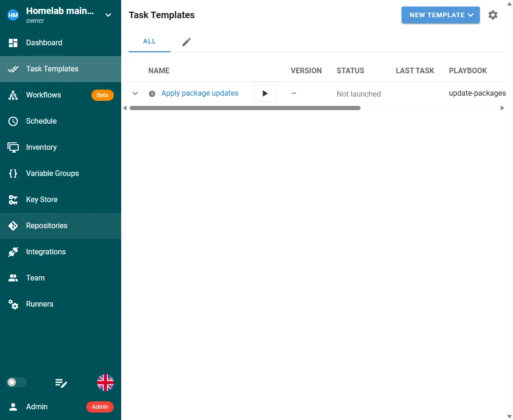Toggle the dark mode switch
The width and height of the screenshot is (513, 420).
tap(16, 382)
